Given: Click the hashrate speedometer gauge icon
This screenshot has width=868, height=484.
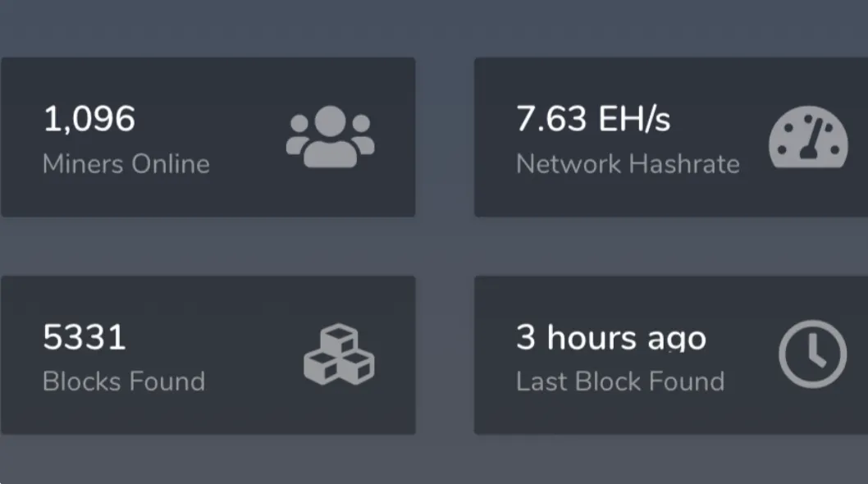Looking at the screenshot, I should (x=808, y=137).
